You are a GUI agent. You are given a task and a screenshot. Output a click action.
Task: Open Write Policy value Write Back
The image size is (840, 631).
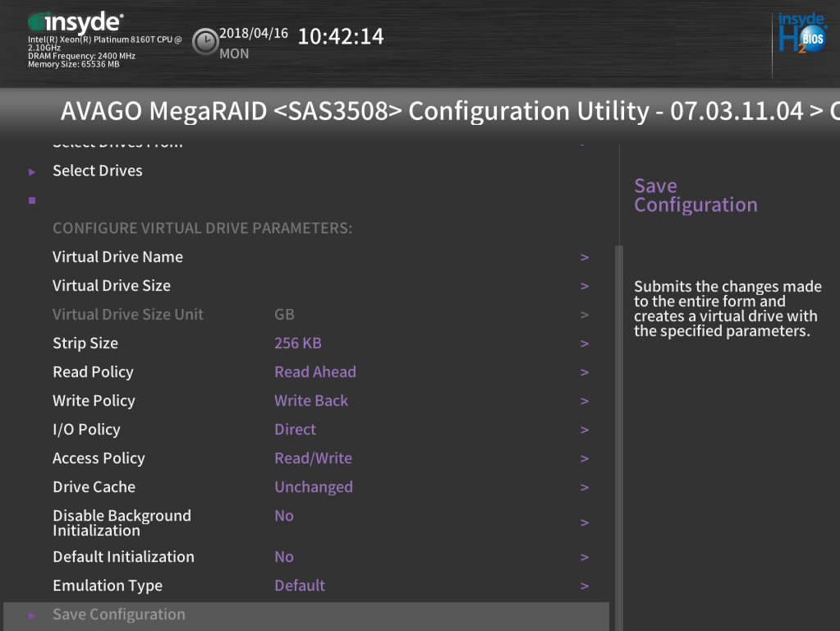(311, 401)
